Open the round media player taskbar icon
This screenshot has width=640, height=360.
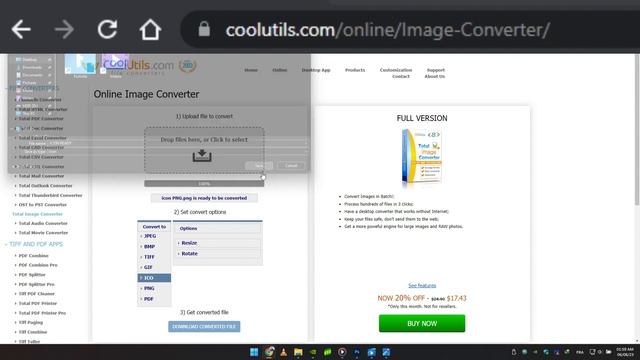tap(342, 352)
